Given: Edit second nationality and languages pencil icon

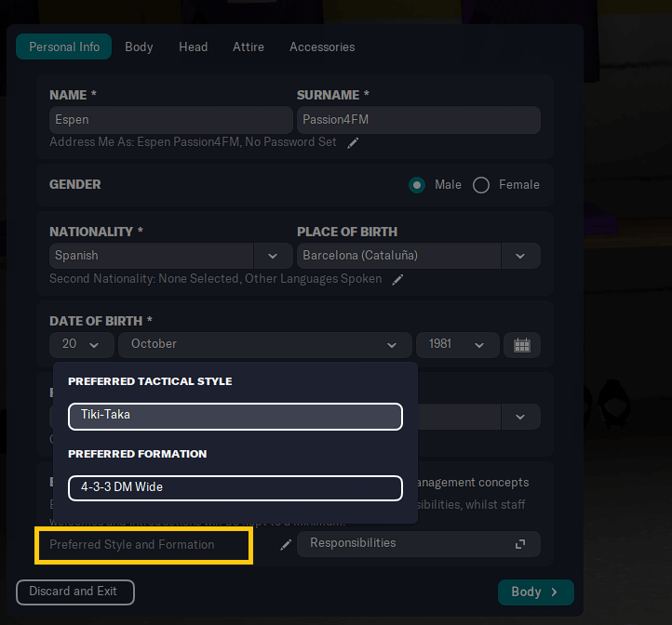Looking at the screenshot, I should tap(397, 280).
